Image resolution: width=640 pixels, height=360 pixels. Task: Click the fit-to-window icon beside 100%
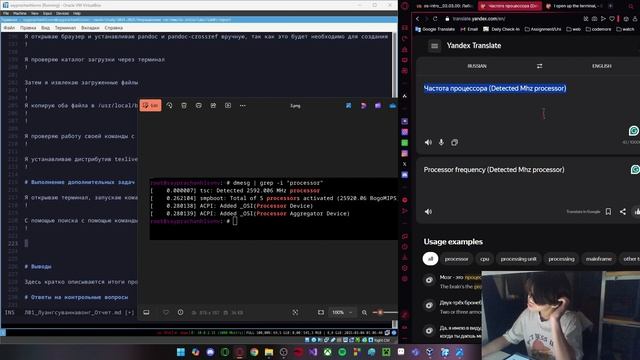coord(321,312)
